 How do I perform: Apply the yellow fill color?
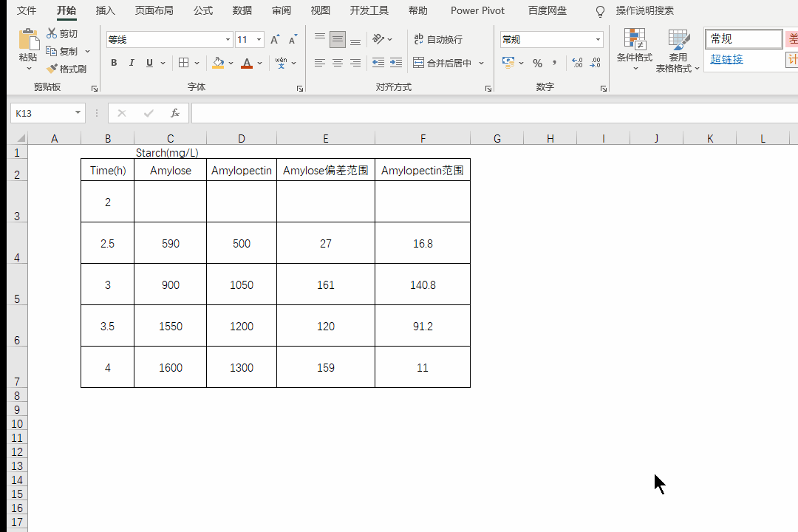(218, 63)
